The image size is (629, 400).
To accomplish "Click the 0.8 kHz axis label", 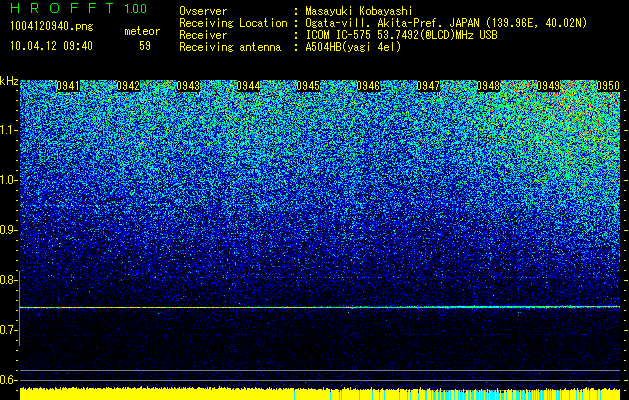I will pyautogui.click(x=8, y=280).
